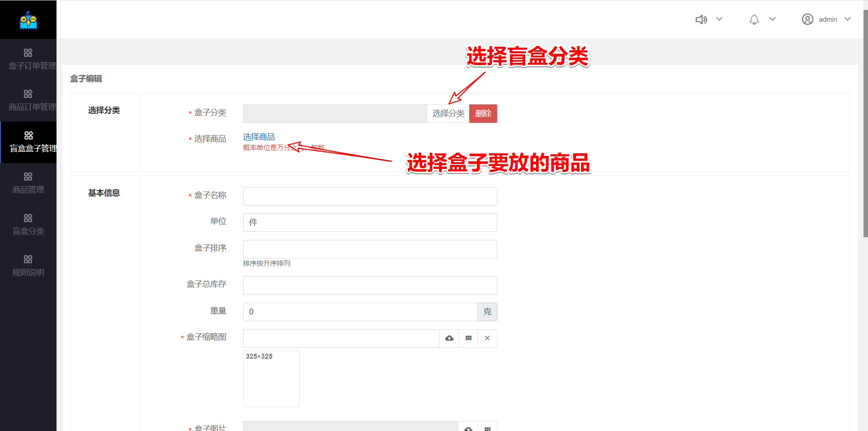868x431 pixels.
Task: Click the 选择分类 button
Action: (x=448, y=113)
